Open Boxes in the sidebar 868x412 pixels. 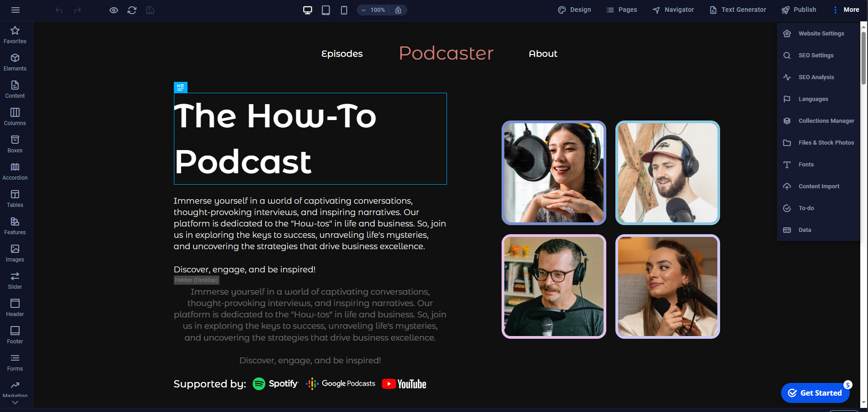[15, 144]
